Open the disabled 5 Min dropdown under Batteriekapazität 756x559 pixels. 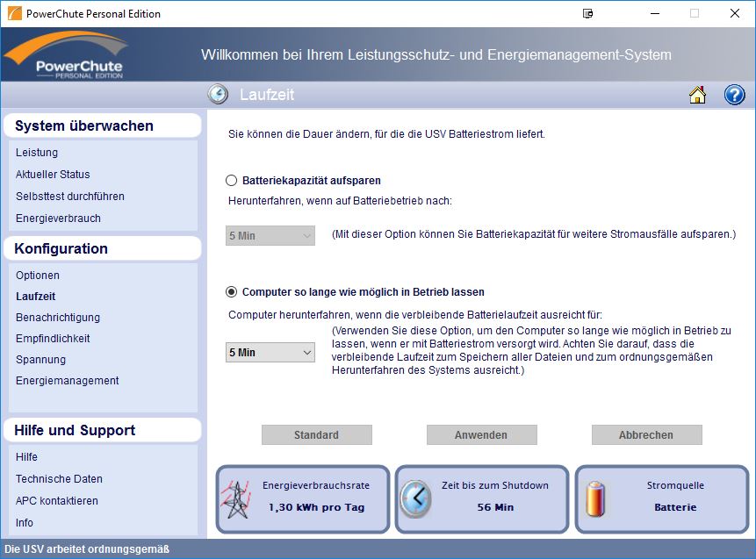[x=270, y=236]
